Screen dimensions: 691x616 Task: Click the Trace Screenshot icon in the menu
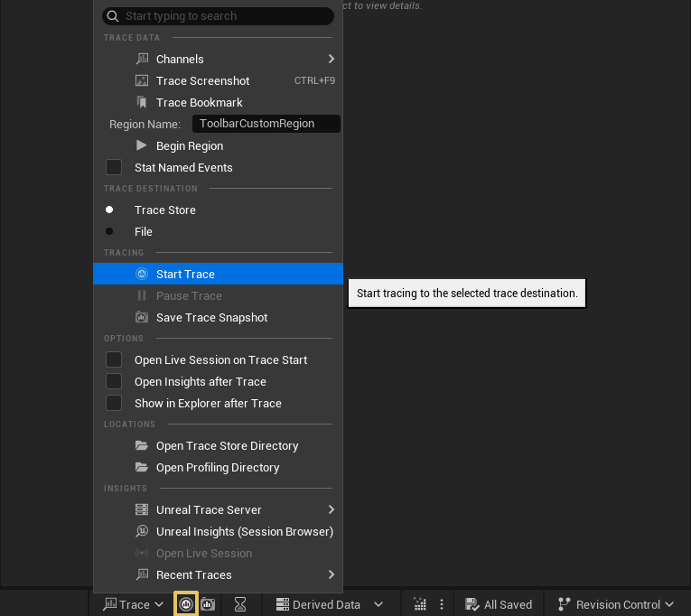(x=142, y=80)
